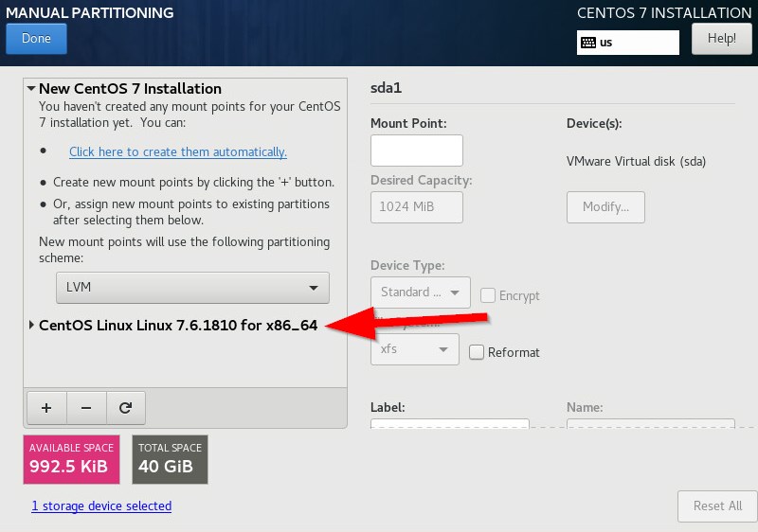Image resolution: width=758 pixels, height=532 pixels.
Task: Open the Standard device type dropdown
Action: click(x=421, y=293)
